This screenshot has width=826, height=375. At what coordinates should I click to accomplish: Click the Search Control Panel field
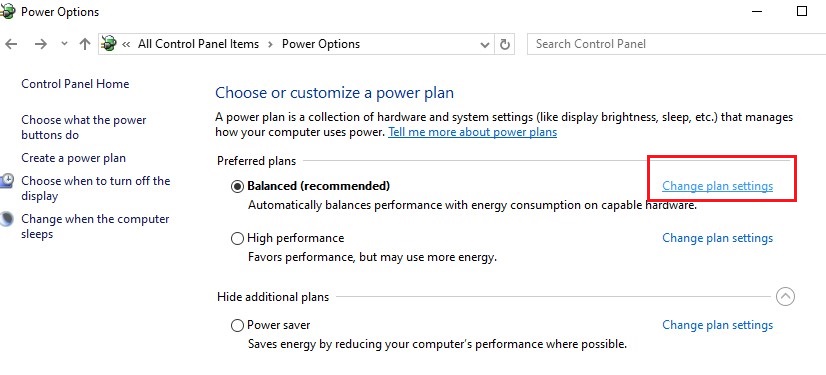click(676, 44)
